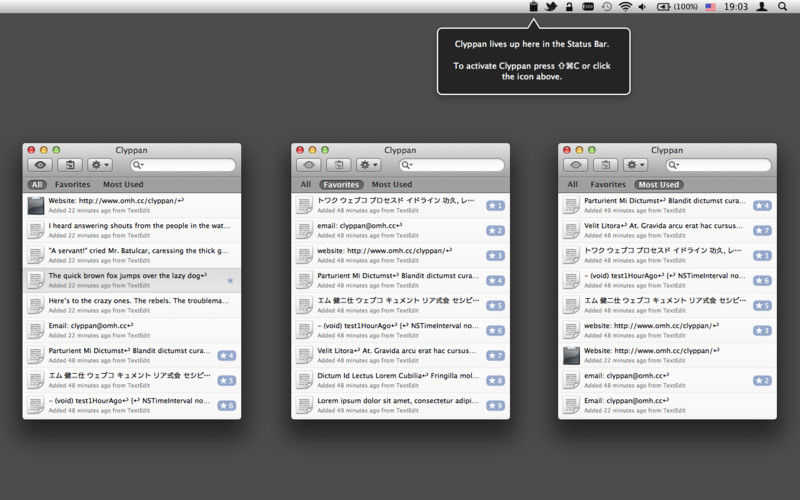This screenshot has width=800, height=500.
Task: Click the star 4 badge in left window
Action: [227, 356]
